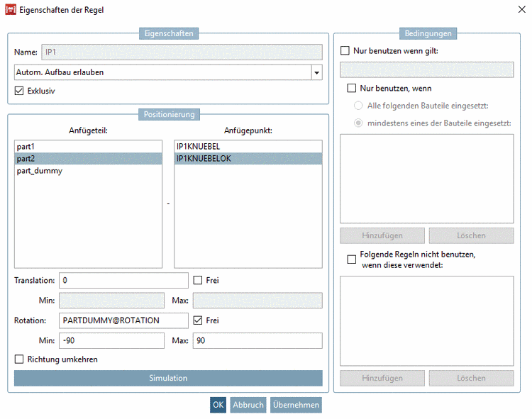
Task: Select IP1KNUEBELOK in Anfügepunkt list
Action: 248,159
